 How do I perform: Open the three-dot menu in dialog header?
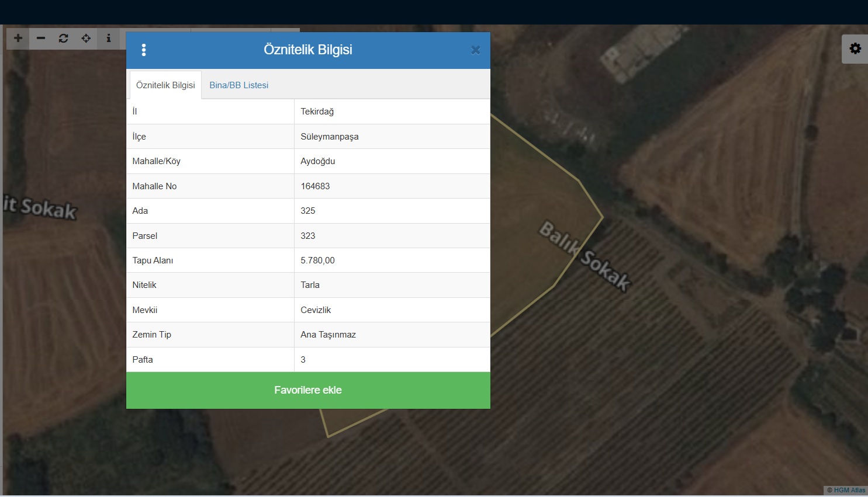coord(144,50)
